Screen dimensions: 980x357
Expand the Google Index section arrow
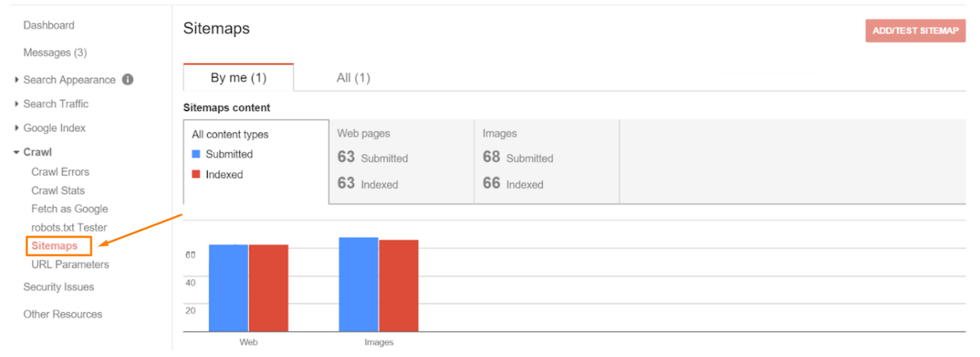(x=17, y=128)
